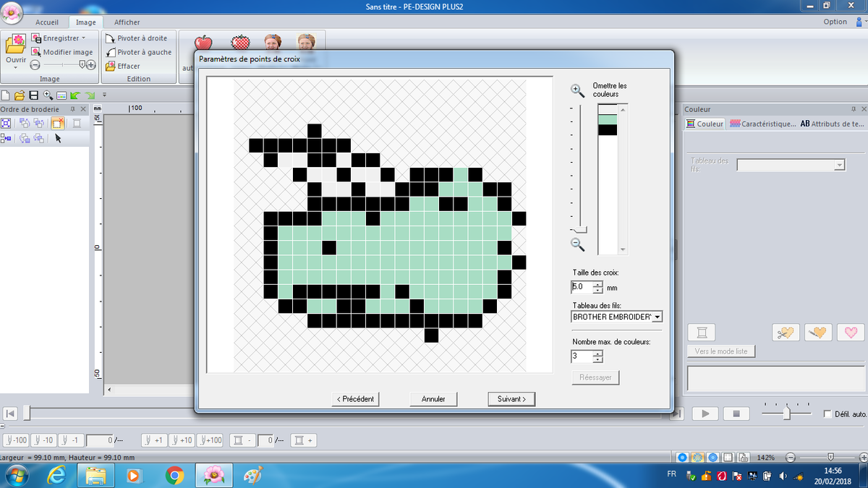868x488 pixels.
Task: Switch to the Accueil ribbon tab
Action: click(47, 22)
